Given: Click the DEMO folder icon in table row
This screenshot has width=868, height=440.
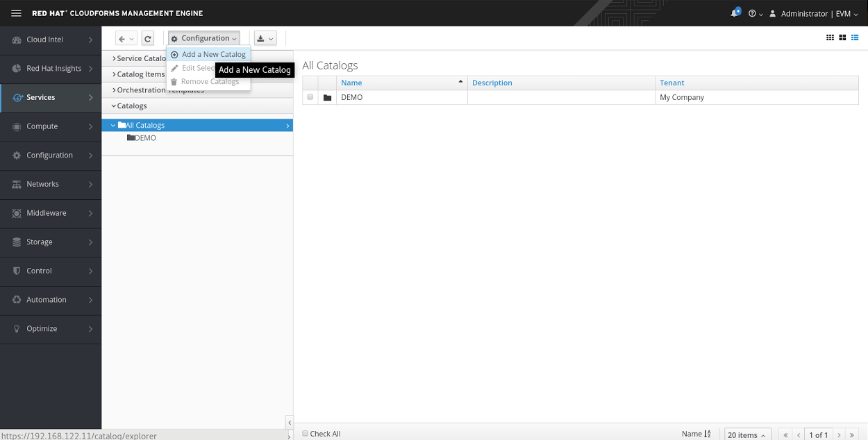Looking at the screenshot, I should pos(327,98).
